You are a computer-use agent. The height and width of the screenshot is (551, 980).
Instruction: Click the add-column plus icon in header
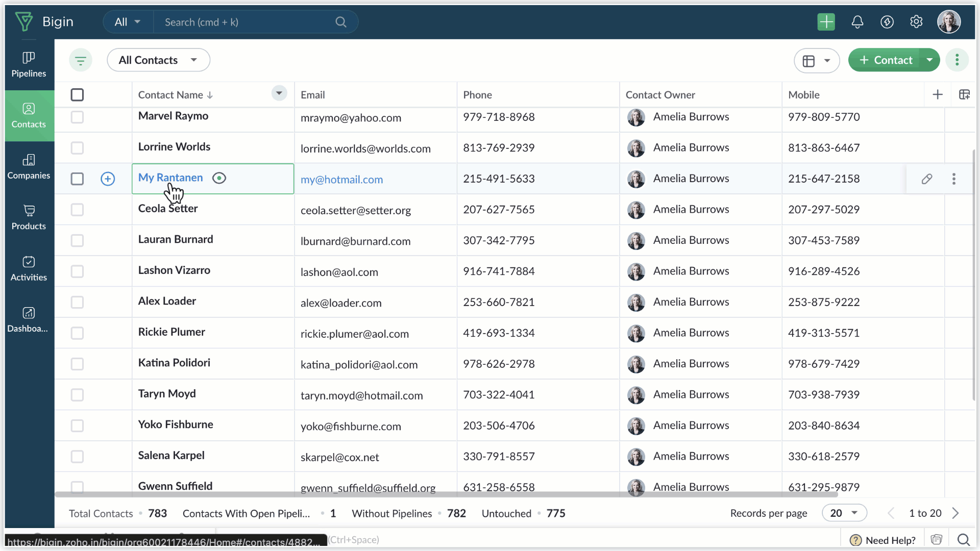point(938,95)
